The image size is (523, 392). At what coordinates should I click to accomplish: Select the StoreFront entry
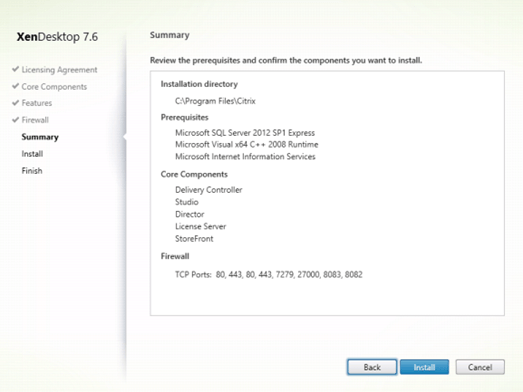[x=194, y=239]
